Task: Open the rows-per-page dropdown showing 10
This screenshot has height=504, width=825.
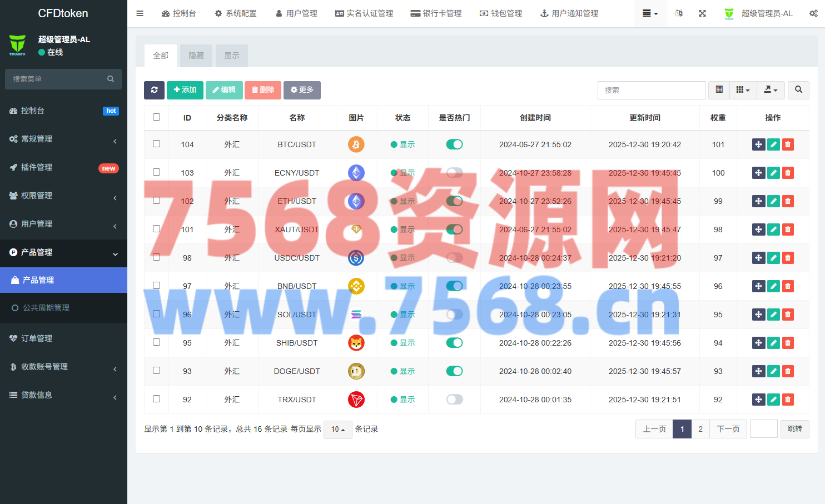Action: coord(337,430)
